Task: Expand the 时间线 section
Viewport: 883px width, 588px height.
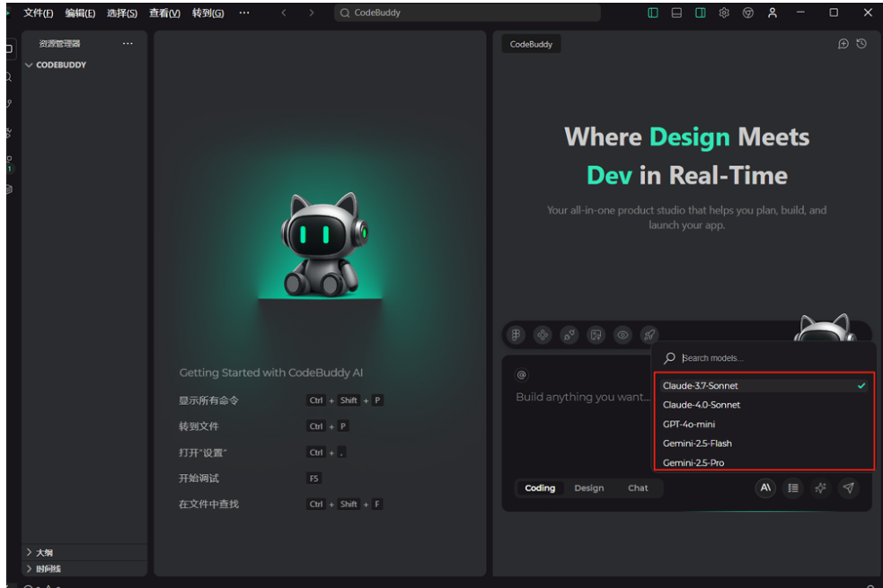Action: 43,568
